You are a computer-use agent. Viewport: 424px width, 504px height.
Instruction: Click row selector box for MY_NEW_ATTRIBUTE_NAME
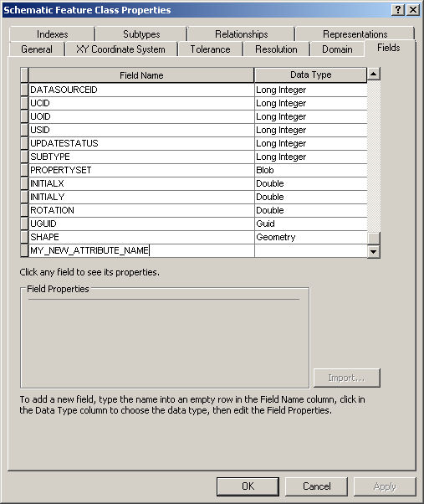point(24,250)
